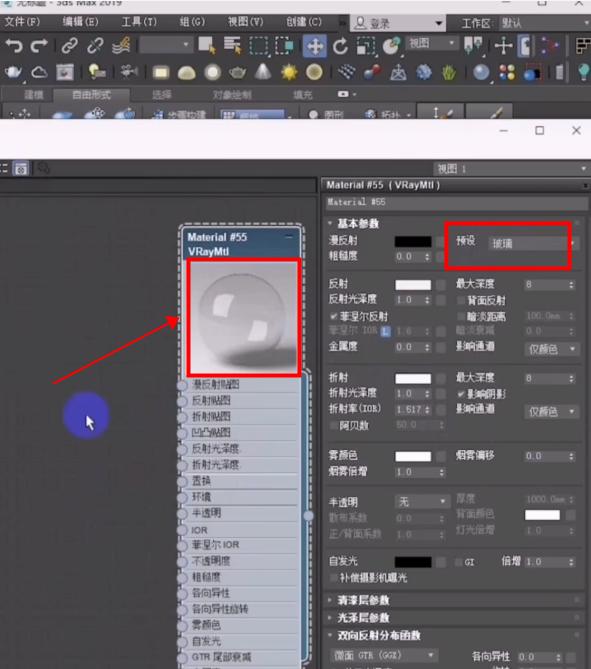591x669 pixels.
Task: Toggle the Window/Crossing selection icon
Action: point(285,46)
